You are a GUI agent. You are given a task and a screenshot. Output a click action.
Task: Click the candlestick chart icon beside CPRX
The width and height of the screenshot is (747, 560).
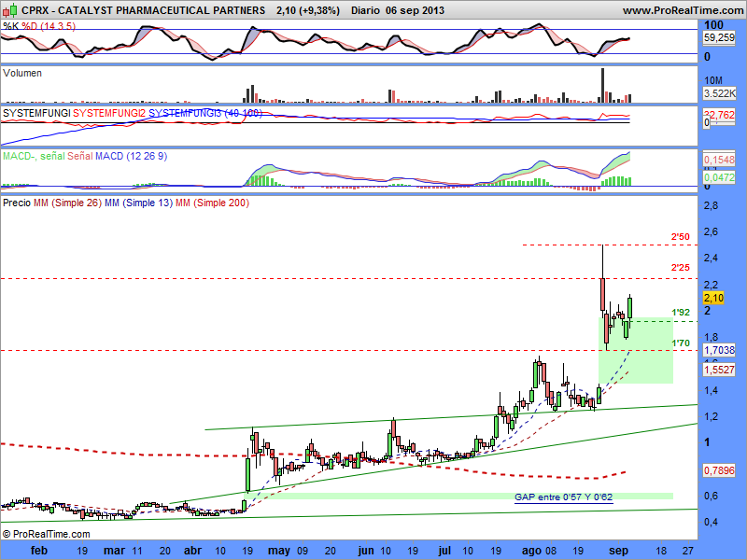click(10, 10)
